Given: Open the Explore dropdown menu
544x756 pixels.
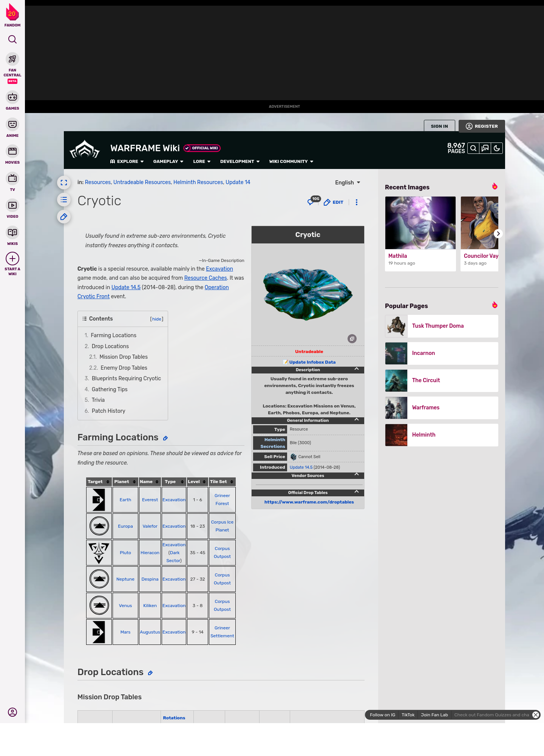Looking at the screenshot, I should (x=127, y=161).
